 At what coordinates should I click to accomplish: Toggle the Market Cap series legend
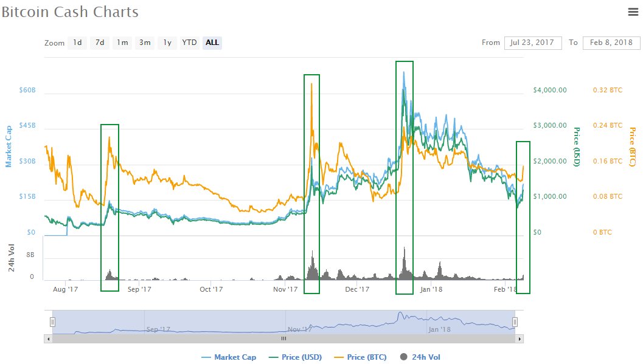tap(229, 357)
